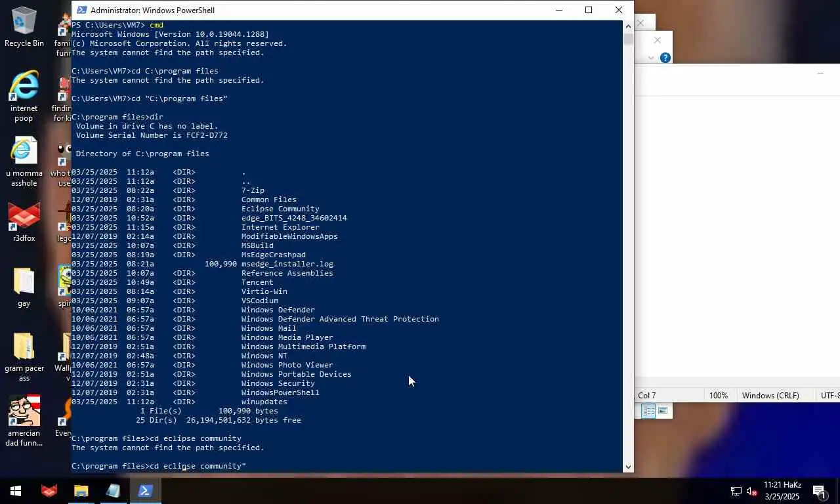The height and width of the screenshot is (504, 840).
Task: Show the taskbar clock and date flyout
Action: [782, 490]
